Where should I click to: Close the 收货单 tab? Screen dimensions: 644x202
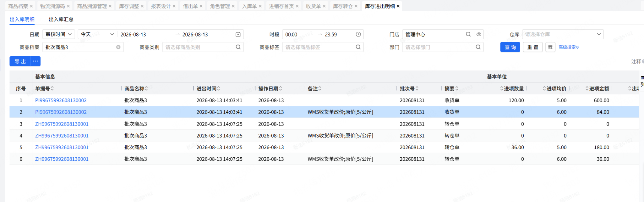325,6
